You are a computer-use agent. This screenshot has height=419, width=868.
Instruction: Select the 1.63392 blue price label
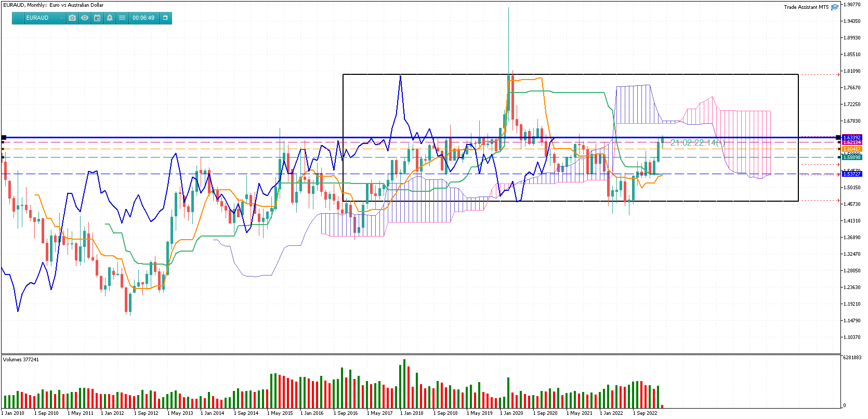[x=852, y=138]
